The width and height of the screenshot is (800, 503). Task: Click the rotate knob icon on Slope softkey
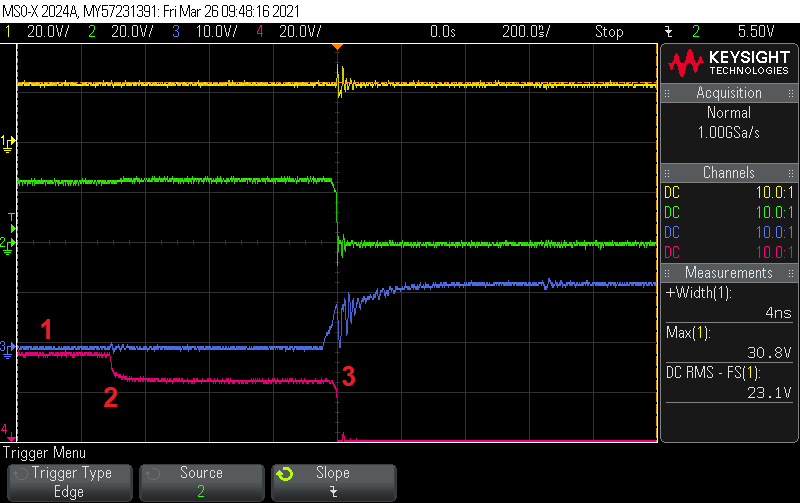click(x=285, y=474)
